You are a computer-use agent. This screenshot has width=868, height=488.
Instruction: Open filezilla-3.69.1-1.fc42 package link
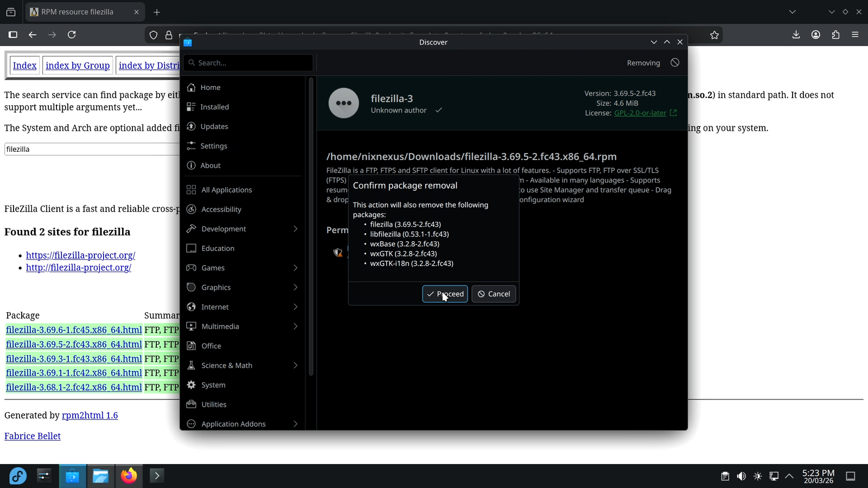74,373
